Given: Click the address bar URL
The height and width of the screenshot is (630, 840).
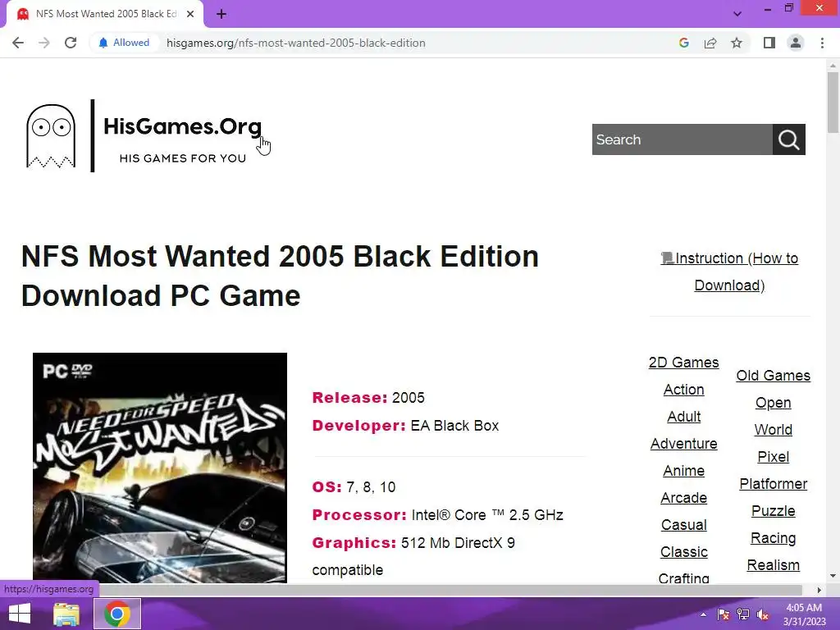Looking at the screenshot, I should 295,43.
